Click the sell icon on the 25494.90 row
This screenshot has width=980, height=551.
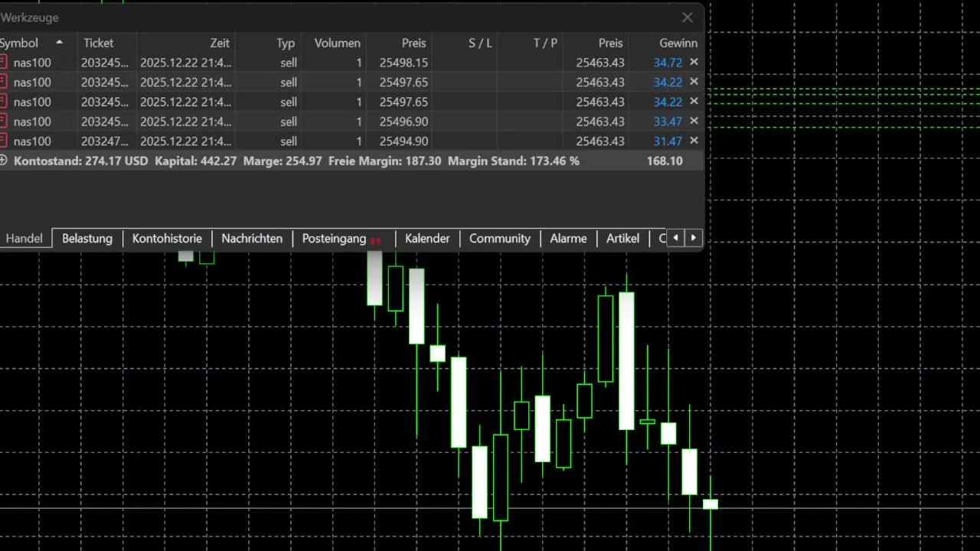3,141
